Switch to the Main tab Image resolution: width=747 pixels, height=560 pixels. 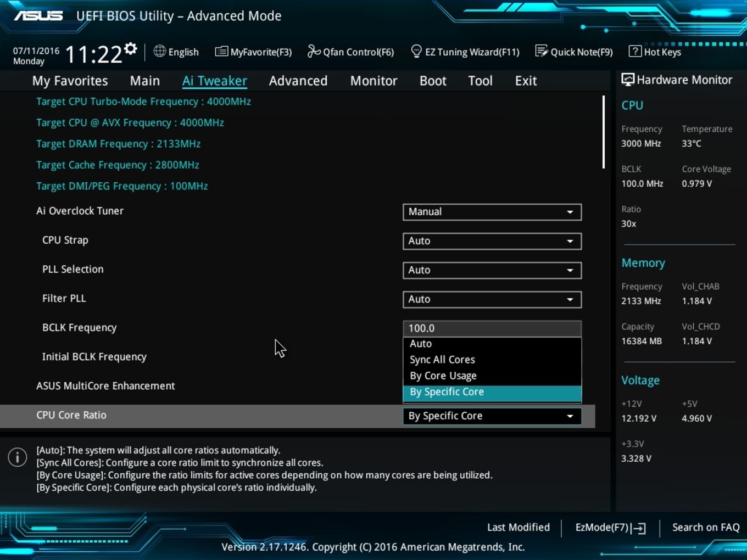coord(145,81)
